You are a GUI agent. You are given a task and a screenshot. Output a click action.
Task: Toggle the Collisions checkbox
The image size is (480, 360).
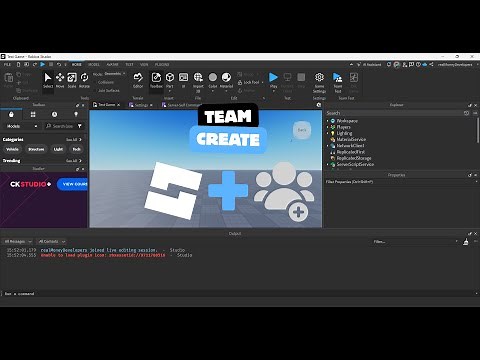[x=103, y=82]
